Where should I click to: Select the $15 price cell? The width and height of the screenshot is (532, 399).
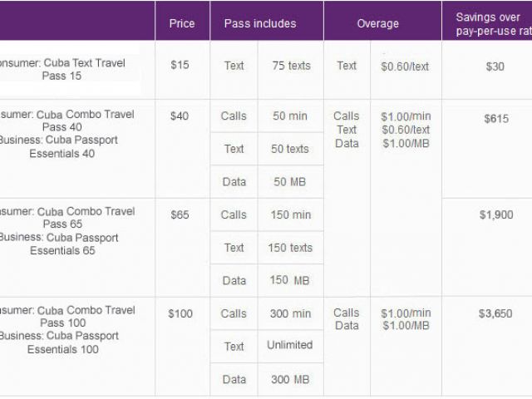(x=180, y=66)
